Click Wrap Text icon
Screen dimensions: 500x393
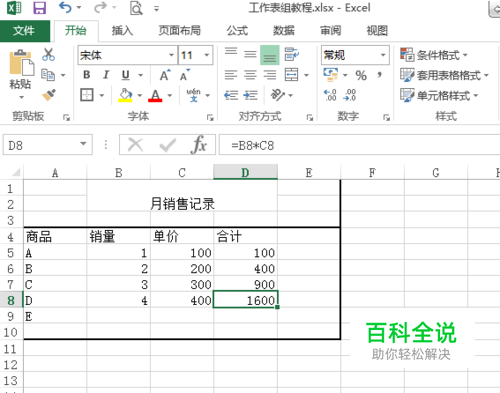click(292, 54)
